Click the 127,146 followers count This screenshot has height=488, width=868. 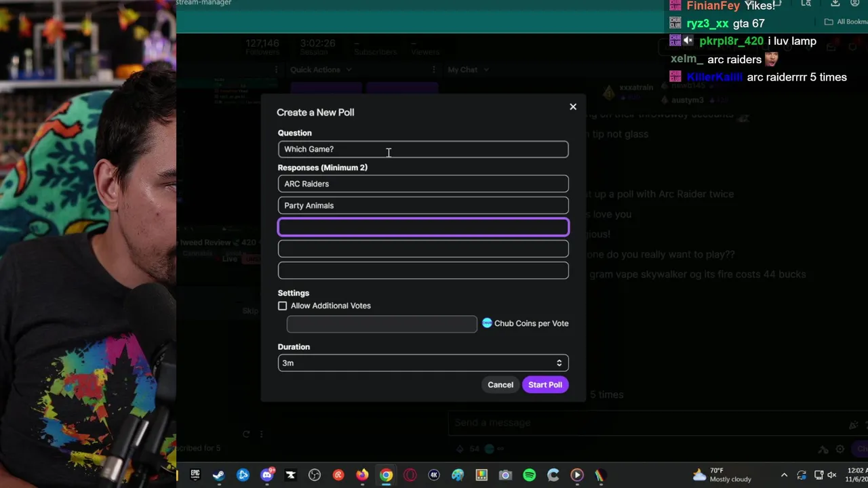tap(262, 43)
